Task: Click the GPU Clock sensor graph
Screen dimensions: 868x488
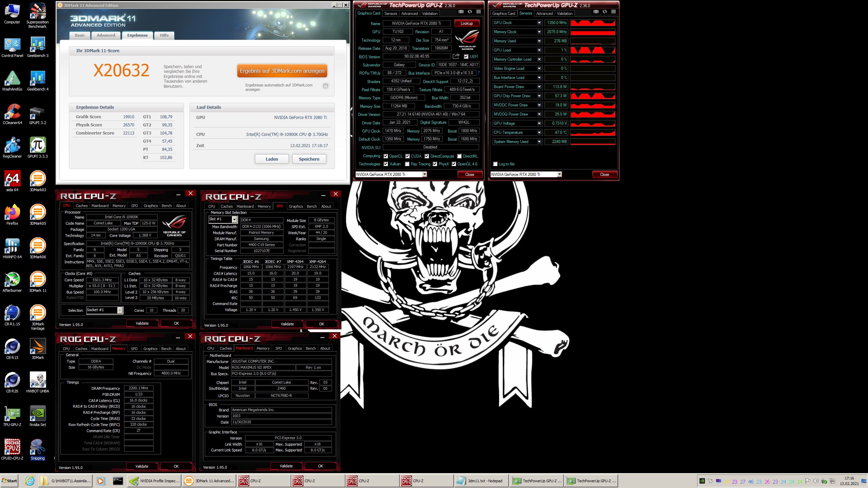Action: 593,23
